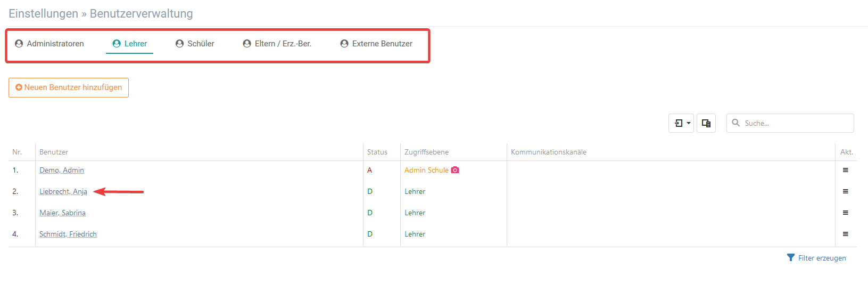Click the magnifier icon in search box
Image resolution: width=868 pixels, height=292 pixels.
(735, 123)
